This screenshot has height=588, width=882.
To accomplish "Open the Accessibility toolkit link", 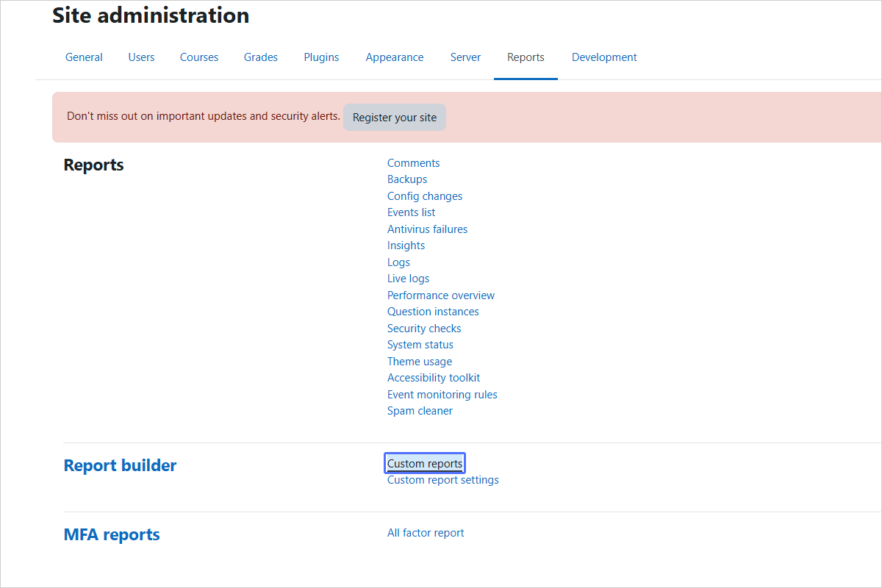I will [434, 378].
